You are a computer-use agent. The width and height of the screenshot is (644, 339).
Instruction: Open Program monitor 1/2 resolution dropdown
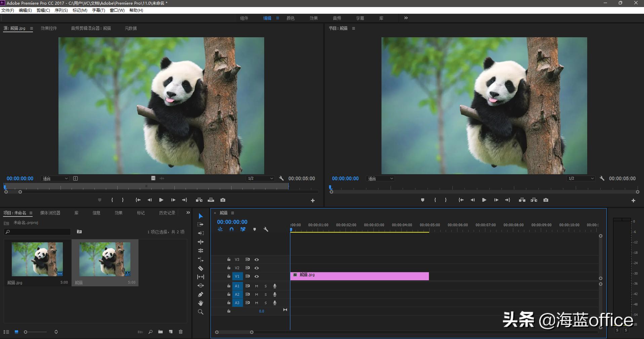coord(580,179)
